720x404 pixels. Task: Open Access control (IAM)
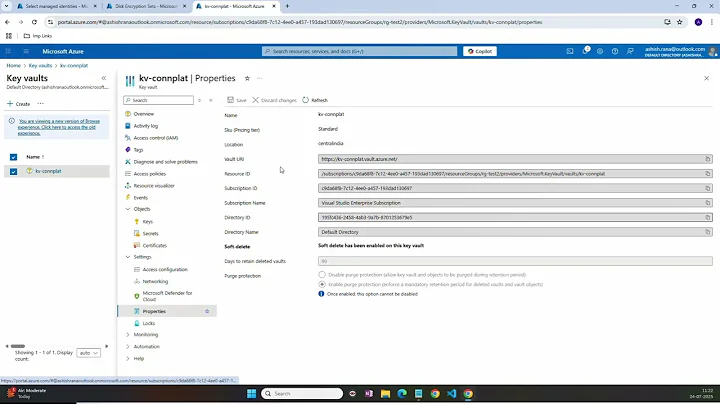click(x=156, y=138)
